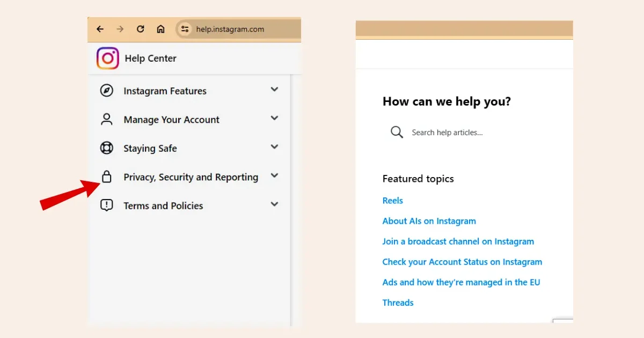Click the About AIs on Instagram link
644x338 pixels.
(429, 221)
